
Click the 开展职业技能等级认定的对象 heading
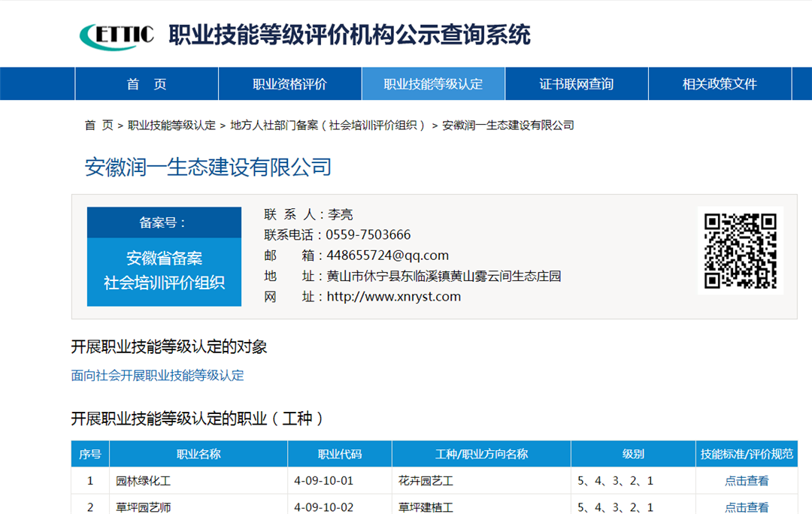click(169, 347)
